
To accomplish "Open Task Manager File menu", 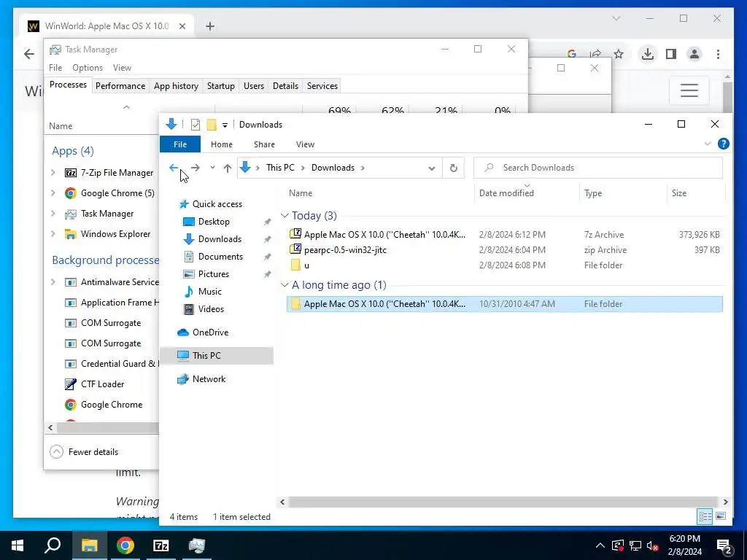I will pyautogui.click(x=55, y=68).
